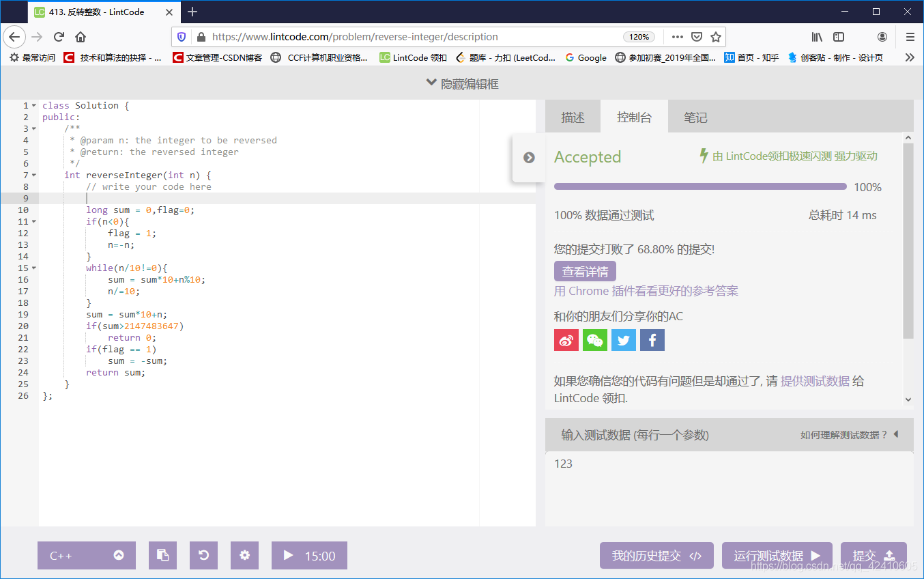Open the C++ language selector
This screenshot has height=579, width=924.
click(x=86, y=555)
